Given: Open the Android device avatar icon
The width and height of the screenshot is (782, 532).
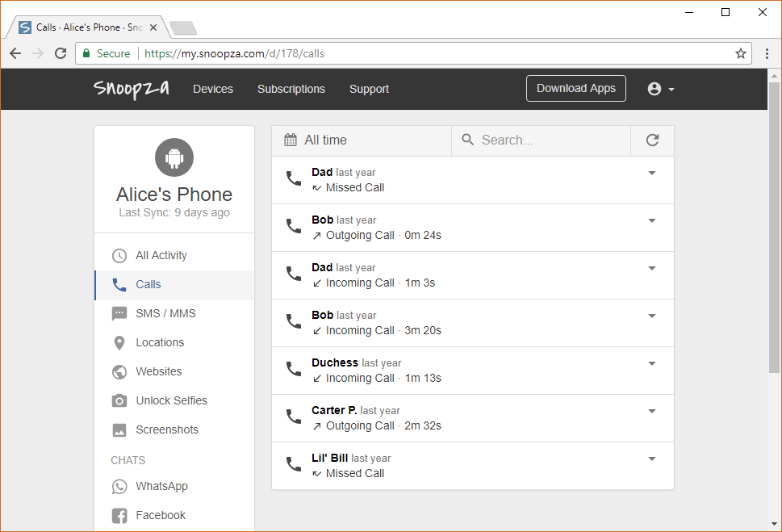Looking at the screenshot, I should (174, 157).
